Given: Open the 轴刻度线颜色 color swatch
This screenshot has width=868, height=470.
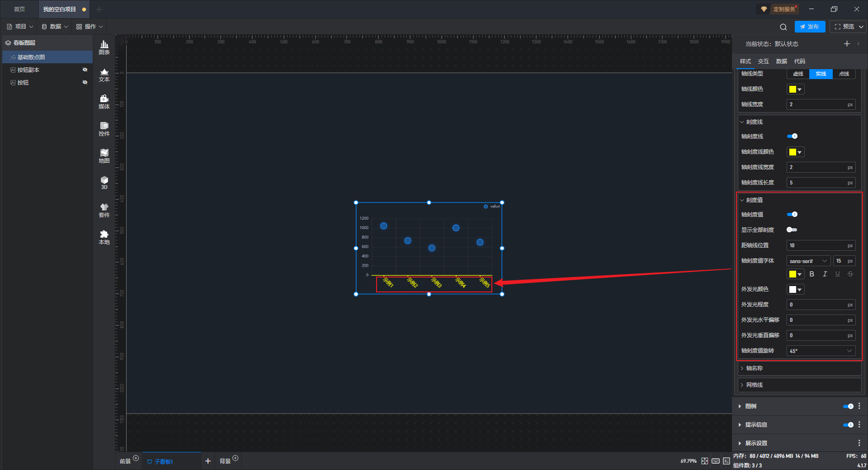Looking at the screenshot, I should click(795, 152).
